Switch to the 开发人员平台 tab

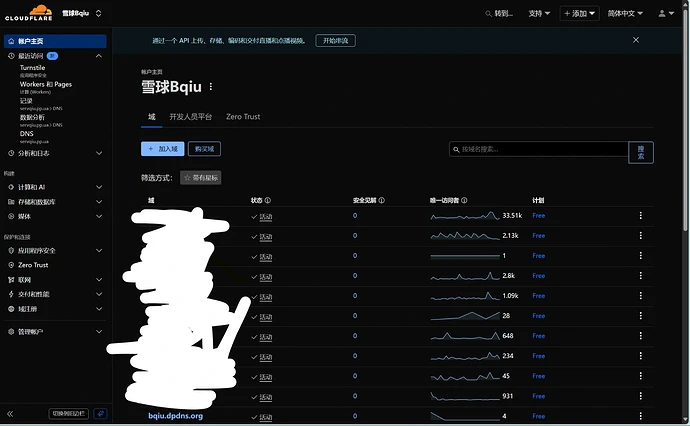pyautogui.click(x=190, y=117)
